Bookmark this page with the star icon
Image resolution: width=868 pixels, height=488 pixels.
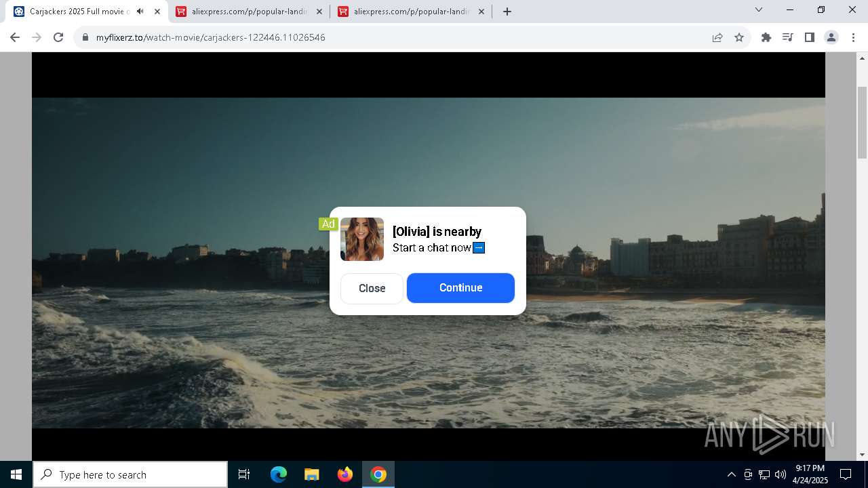[739, 37]
